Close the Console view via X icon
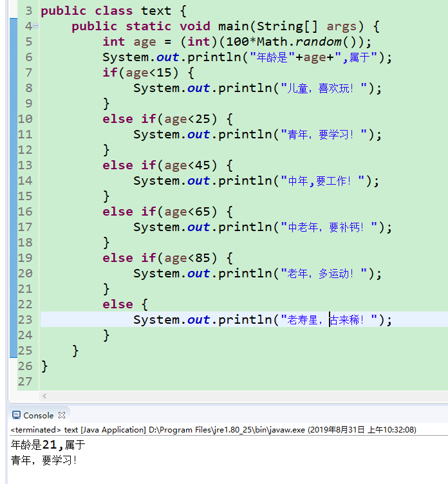Viewport: 448px width, 484px height. 62,415
